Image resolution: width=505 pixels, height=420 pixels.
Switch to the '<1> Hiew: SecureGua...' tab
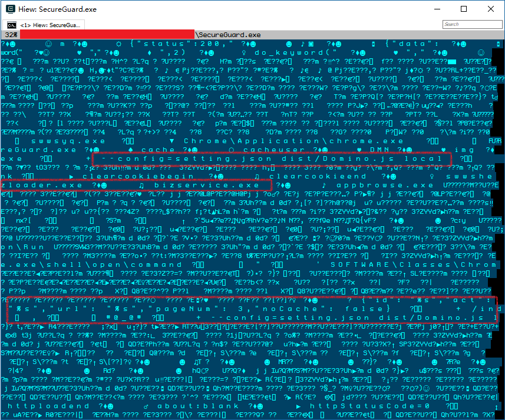(x=45, y=25)
